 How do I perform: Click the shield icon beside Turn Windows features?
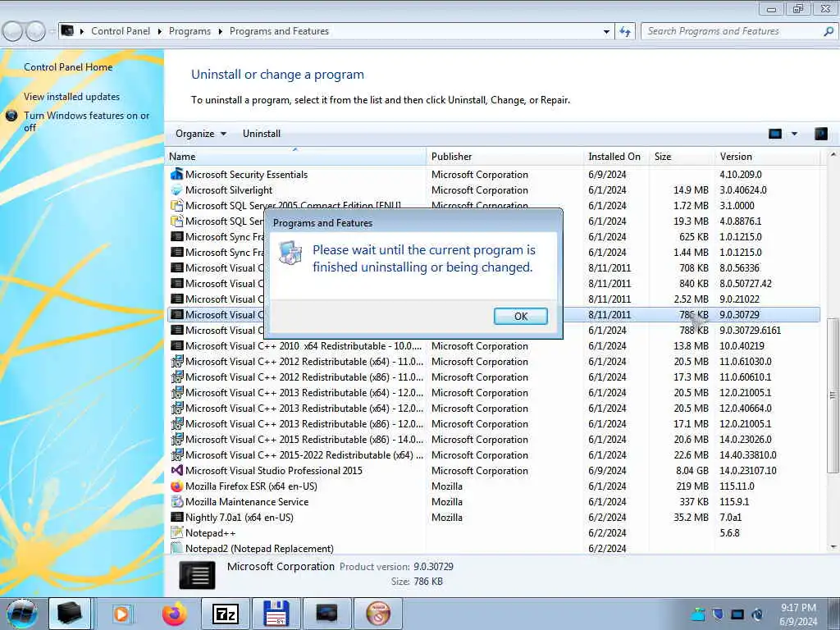pyautogui.click(x=11, y=115)
